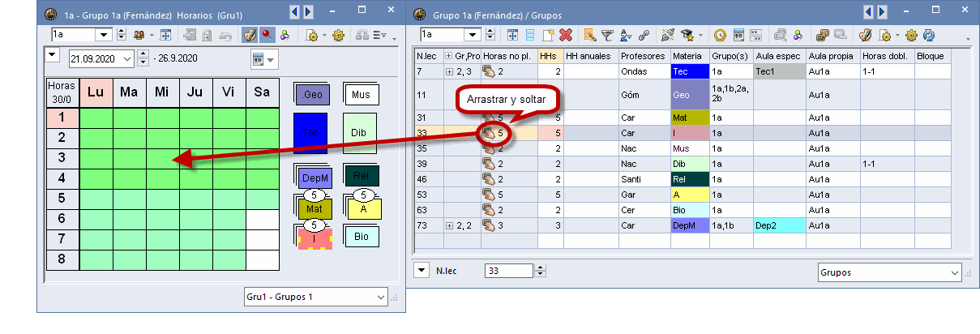The width and height of the screenshot is (980, 334).
Task: Open page settings icon in Horarios toolbar
Action: coord(312,35)
